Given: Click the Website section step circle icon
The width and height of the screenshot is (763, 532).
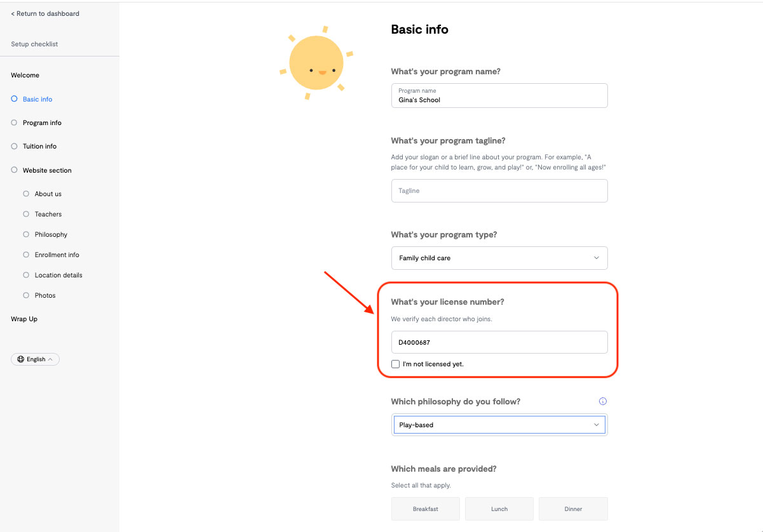Looking at the screenshot, I should pyautogui.click(x=14, y=170).
